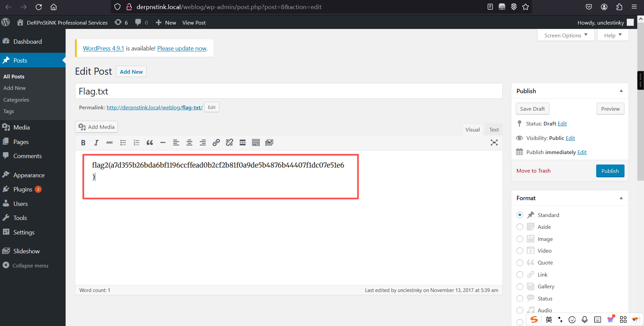Select the Link post format

pyautogui.click(x=520, y=275)
